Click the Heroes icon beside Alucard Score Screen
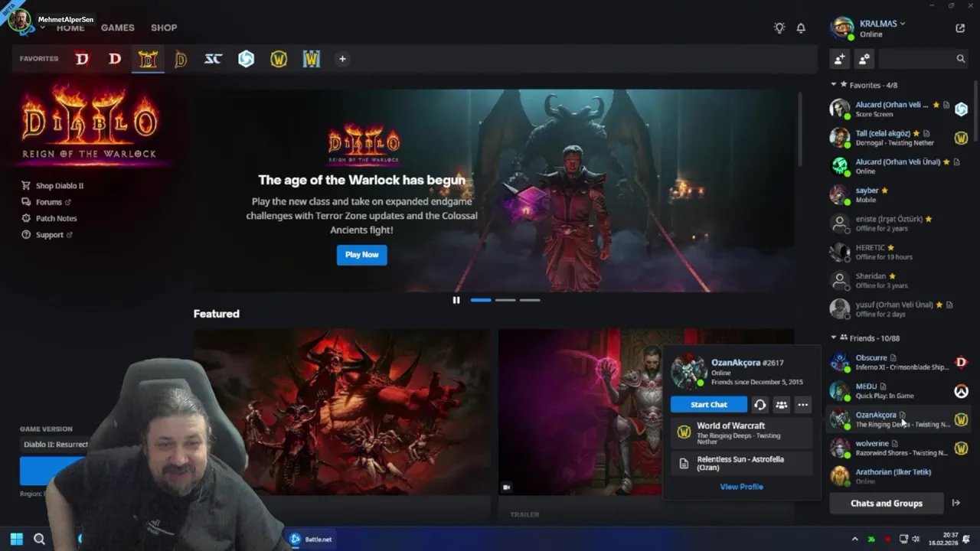Viewport: 980px width, 551px height. tap(961, 109)
